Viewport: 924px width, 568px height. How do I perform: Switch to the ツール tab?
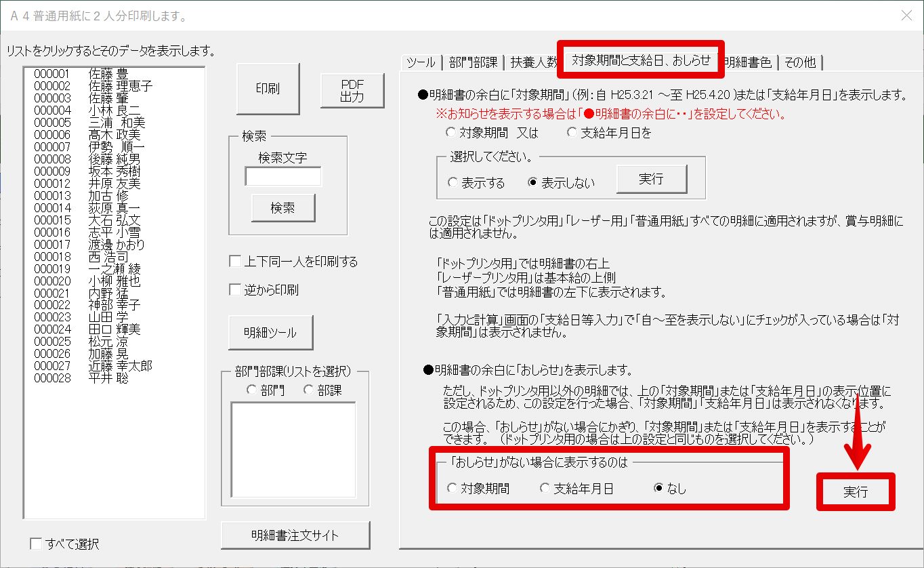point(421,62)
